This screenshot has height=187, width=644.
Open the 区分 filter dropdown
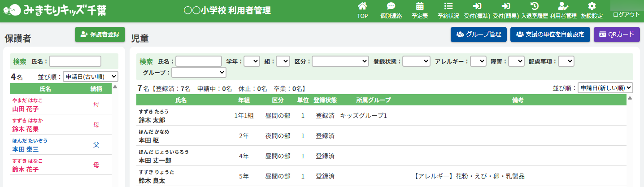340,61
